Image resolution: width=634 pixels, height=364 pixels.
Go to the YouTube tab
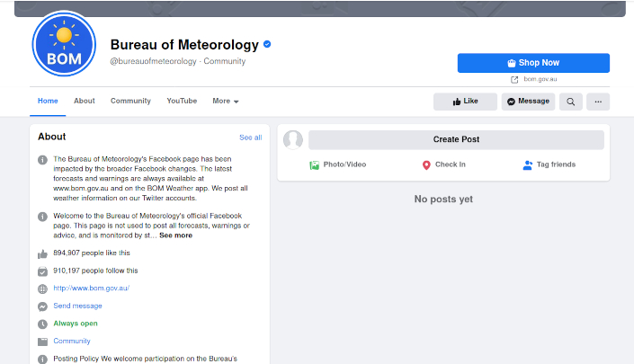(182, 101)
